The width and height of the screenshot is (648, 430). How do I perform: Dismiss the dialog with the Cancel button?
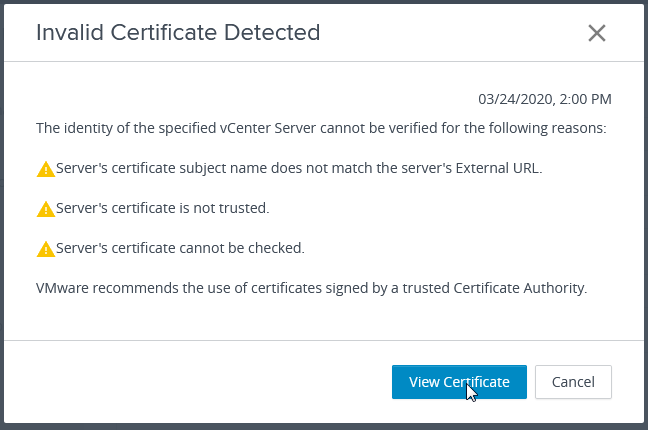573,382
